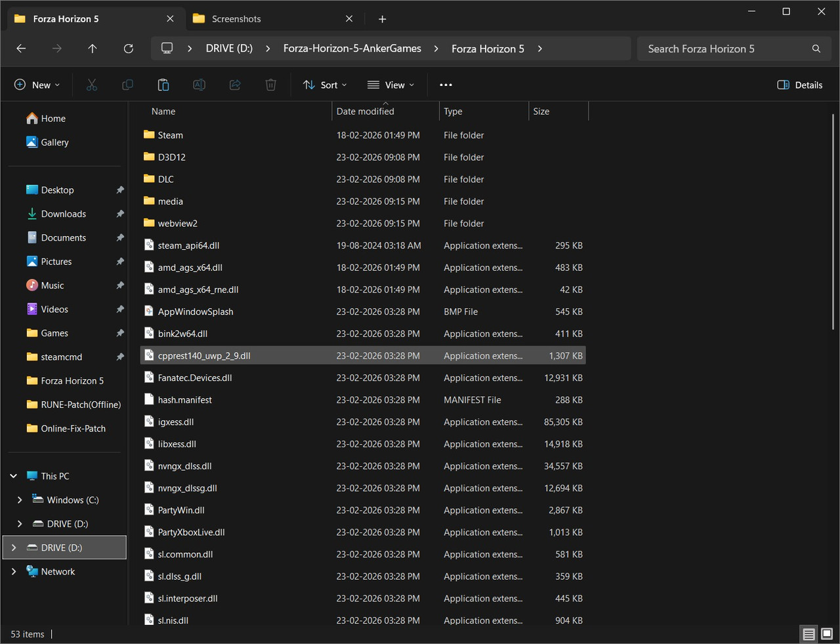Go back to previous folder
This screenshot has width=840, height=644.
pyautogui.click(x=21, y=49)
